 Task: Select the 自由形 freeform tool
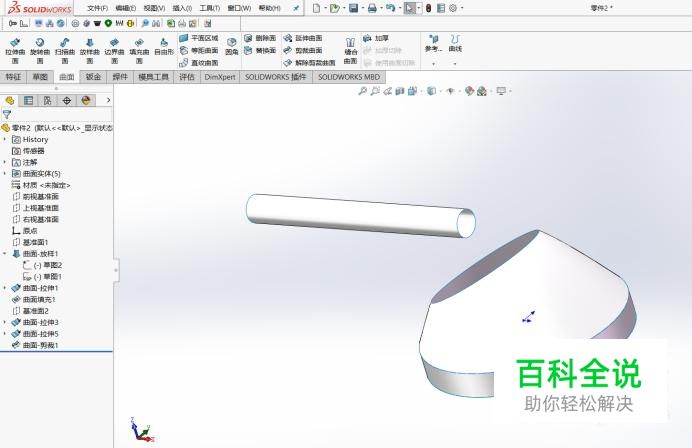point(164,47)
